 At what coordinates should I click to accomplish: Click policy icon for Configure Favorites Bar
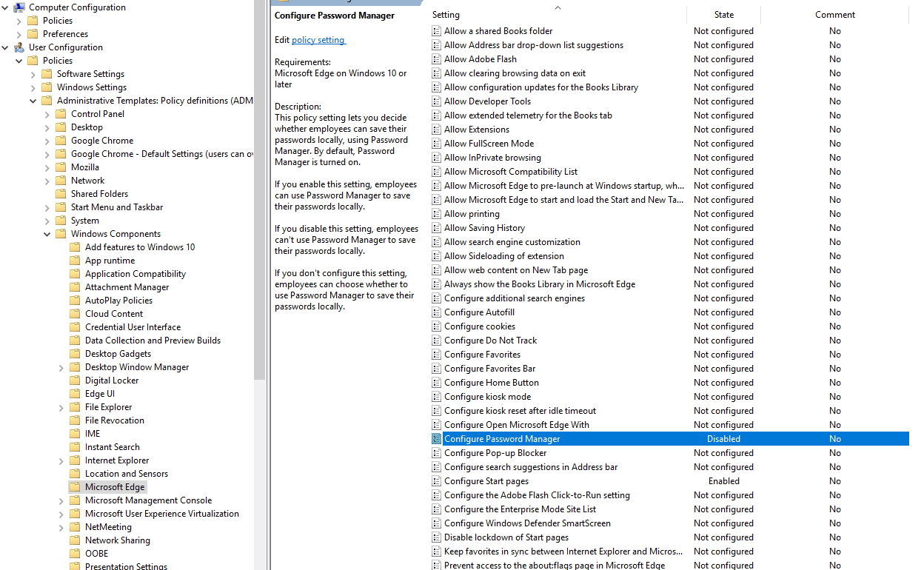tap(436, 369)
